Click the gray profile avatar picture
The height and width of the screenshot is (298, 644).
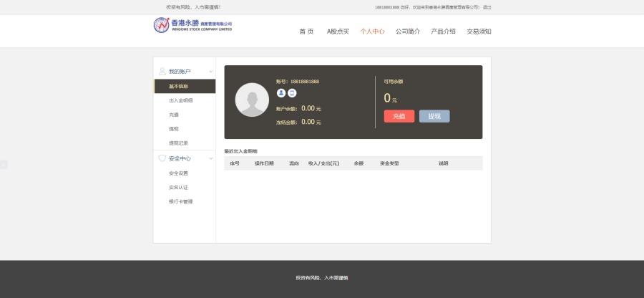coord(252,100)
